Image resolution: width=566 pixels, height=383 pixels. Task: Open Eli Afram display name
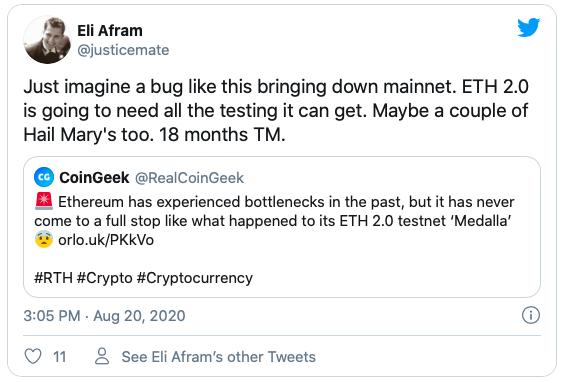(x=110, y=31)
